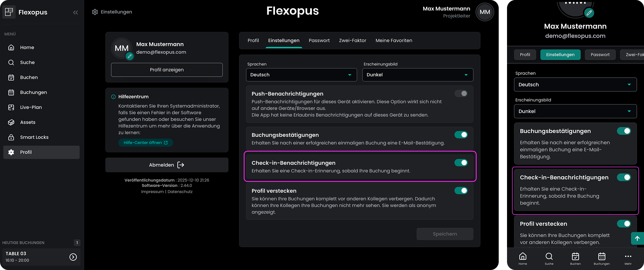Click the edit pencil on profile card avatar
This screenshot has height=270, width=644.
[130, 56]
